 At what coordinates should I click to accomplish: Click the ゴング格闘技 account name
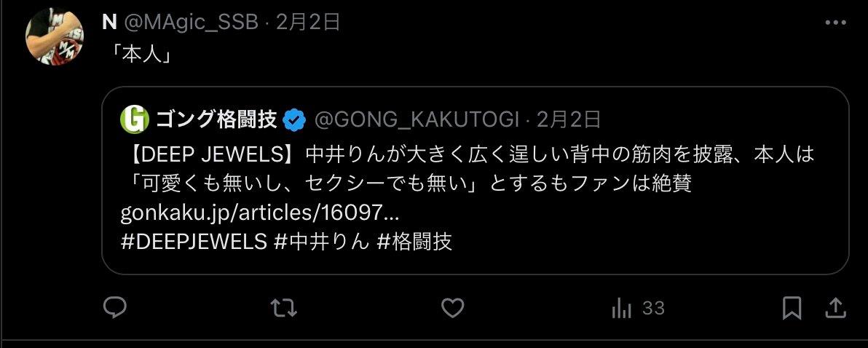click(216, 119)
